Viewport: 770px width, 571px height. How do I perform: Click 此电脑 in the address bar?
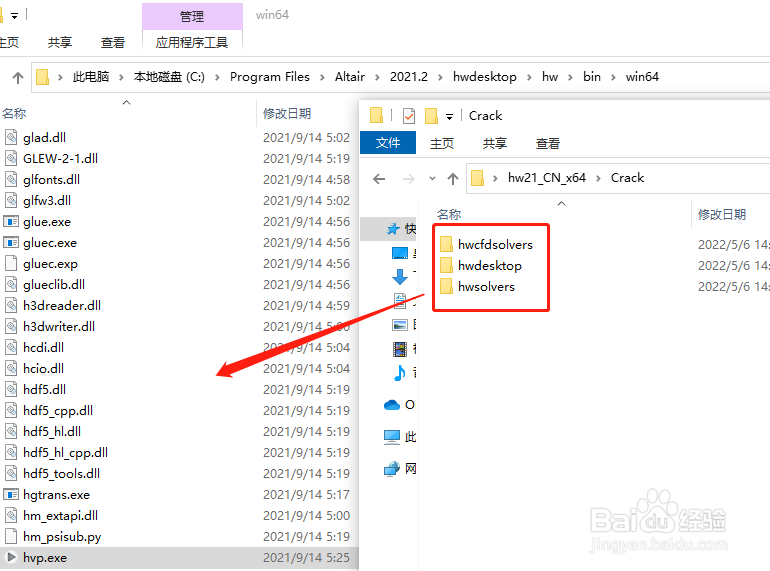coord(91,77)
